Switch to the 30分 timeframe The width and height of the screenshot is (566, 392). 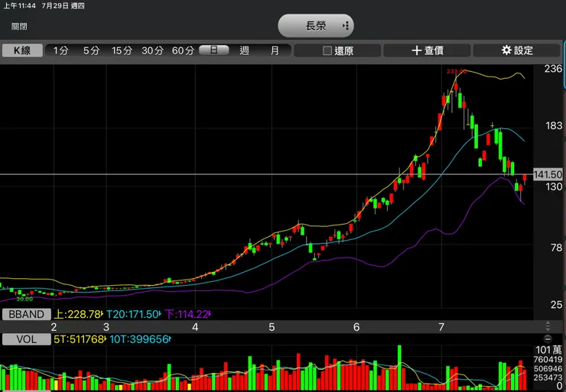(152, 50)
